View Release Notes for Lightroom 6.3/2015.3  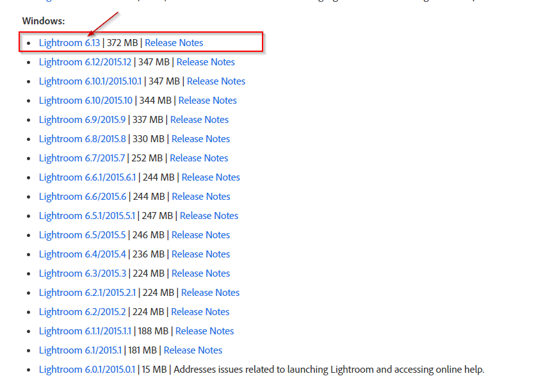tap(201, 274)
